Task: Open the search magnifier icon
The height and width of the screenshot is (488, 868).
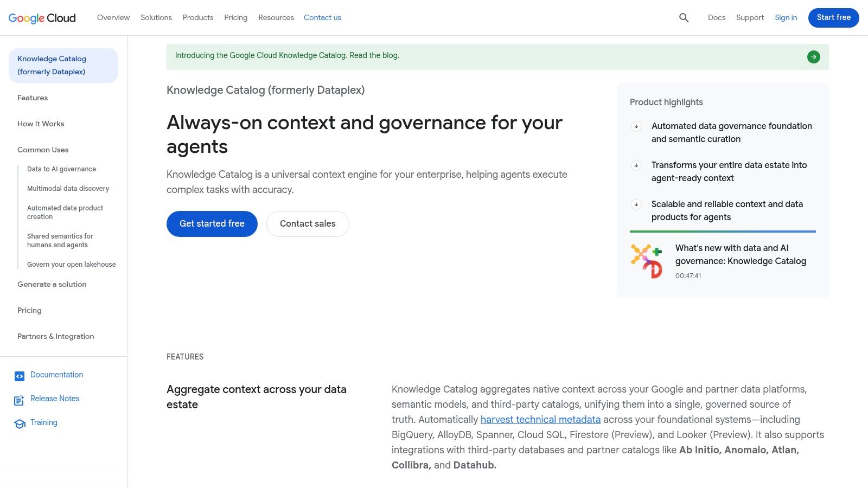Action: [684, 18]
